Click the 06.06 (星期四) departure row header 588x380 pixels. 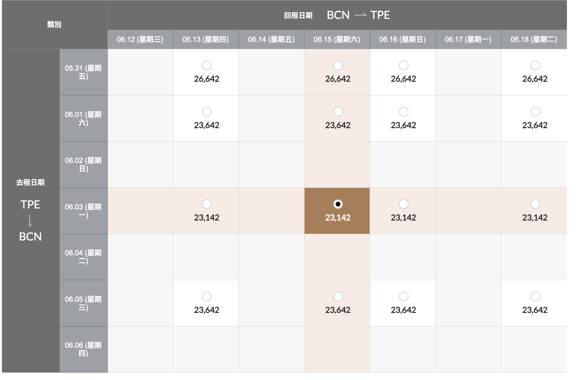click(84, 349)
